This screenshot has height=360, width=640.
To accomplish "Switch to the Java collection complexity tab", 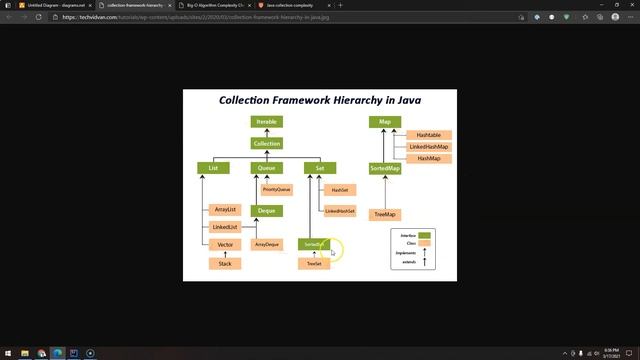I will click(290, 5).
